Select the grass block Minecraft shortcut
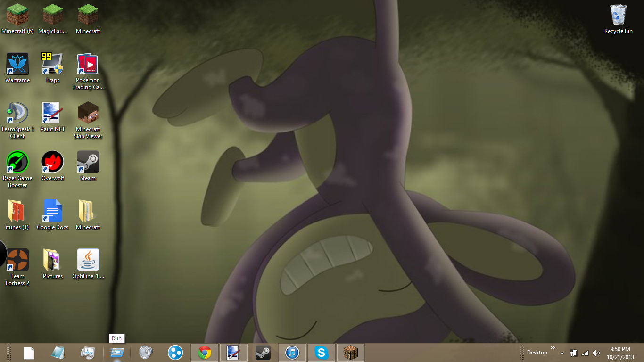 [88, 19]
